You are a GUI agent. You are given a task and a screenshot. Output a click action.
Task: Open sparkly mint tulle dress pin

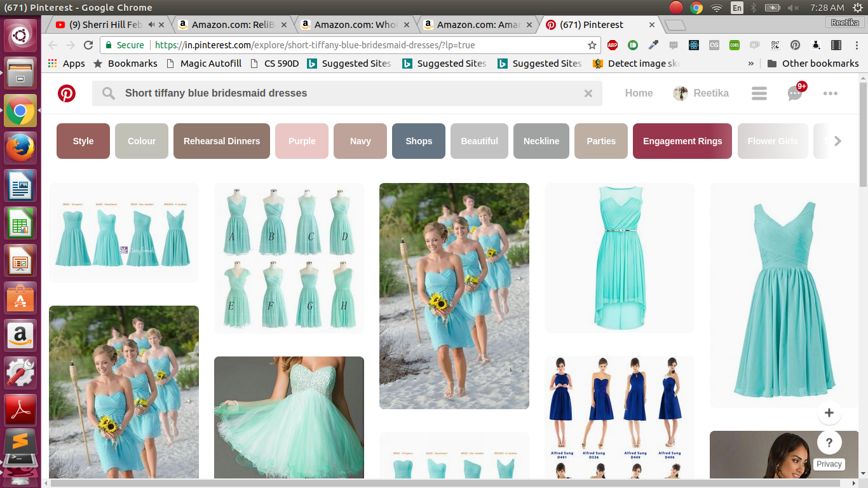tap(289, 417)
